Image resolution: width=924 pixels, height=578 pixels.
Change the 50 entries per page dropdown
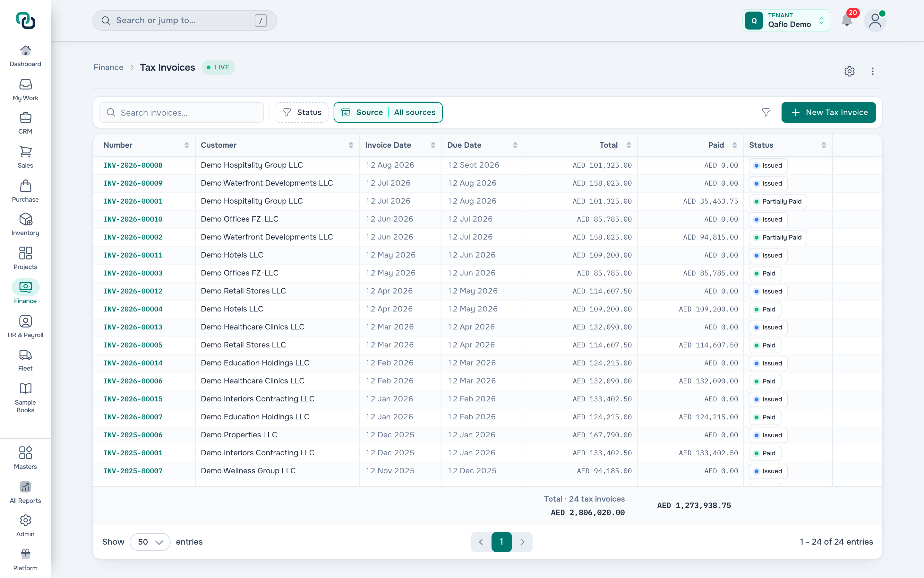tap(150, 542)
